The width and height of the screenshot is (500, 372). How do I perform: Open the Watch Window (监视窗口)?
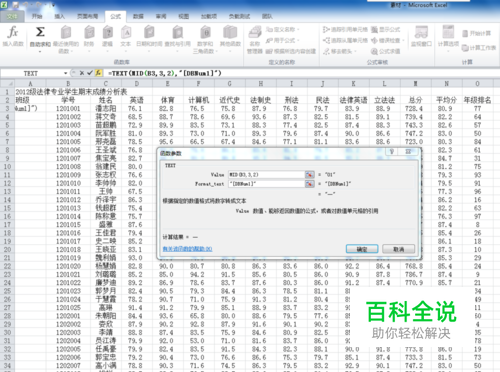[x=421, y=36]
